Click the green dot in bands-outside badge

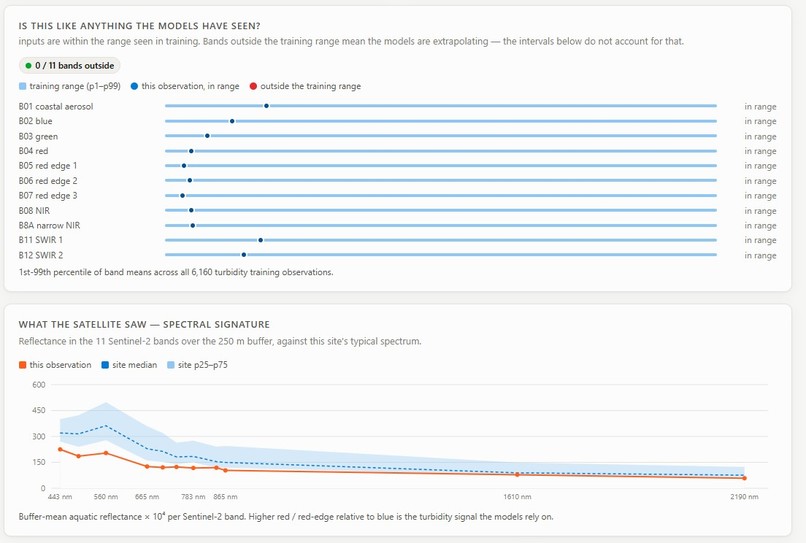pyautogui.click(x=28, y=66)
